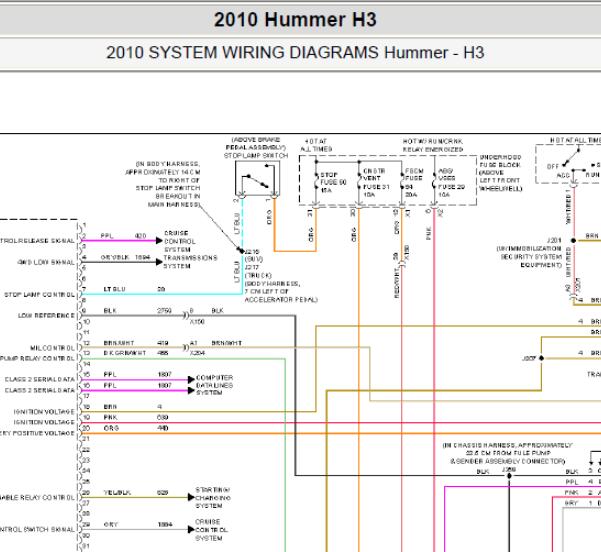The image size is (601, 552).
Task: Select the "TRANSMISSIONS SYSTEM" destination label
Action: [x=190, y=262]
